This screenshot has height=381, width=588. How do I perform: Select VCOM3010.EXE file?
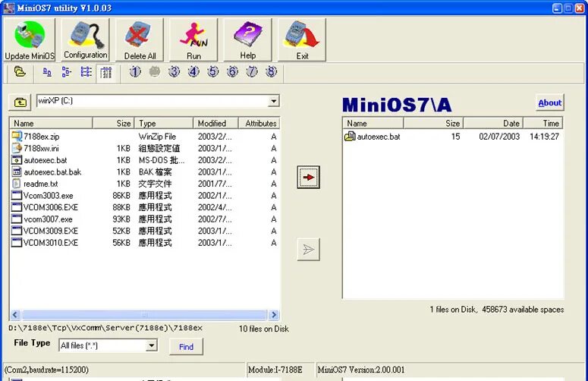point(51,243)
